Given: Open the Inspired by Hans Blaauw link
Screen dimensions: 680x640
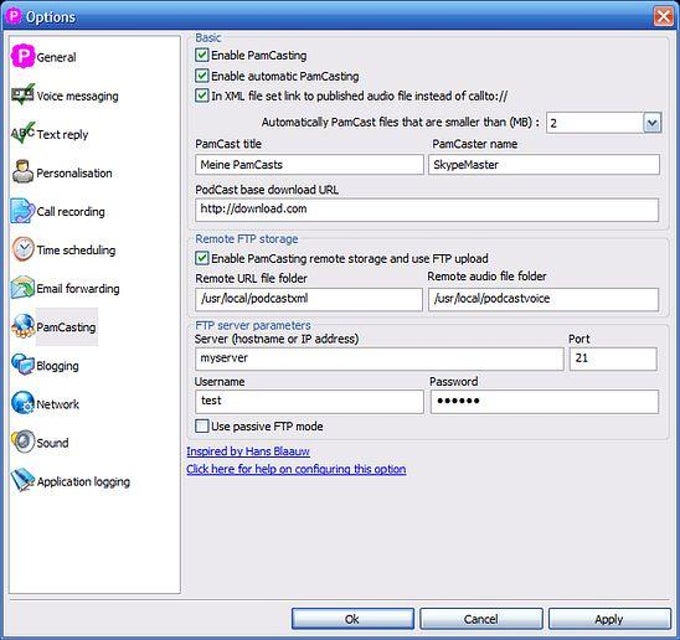Looking at the screenshot, I should click(248, 451).
